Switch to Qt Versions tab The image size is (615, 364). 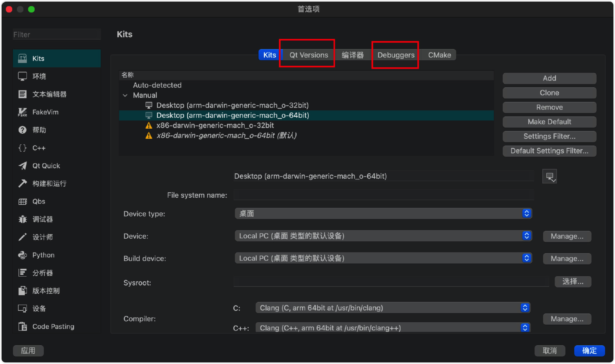pos(309,55)
